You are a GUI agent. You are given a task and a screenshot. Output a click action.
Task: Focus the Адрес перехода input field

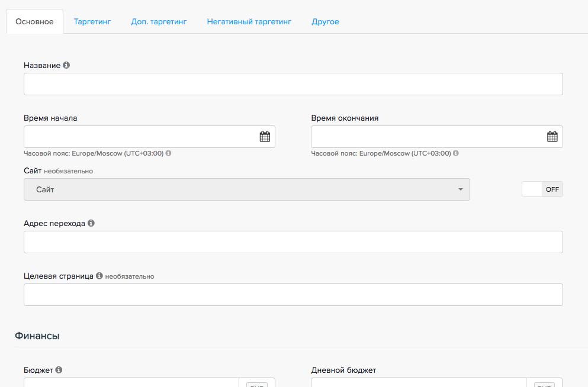click(x=293, y=242)
